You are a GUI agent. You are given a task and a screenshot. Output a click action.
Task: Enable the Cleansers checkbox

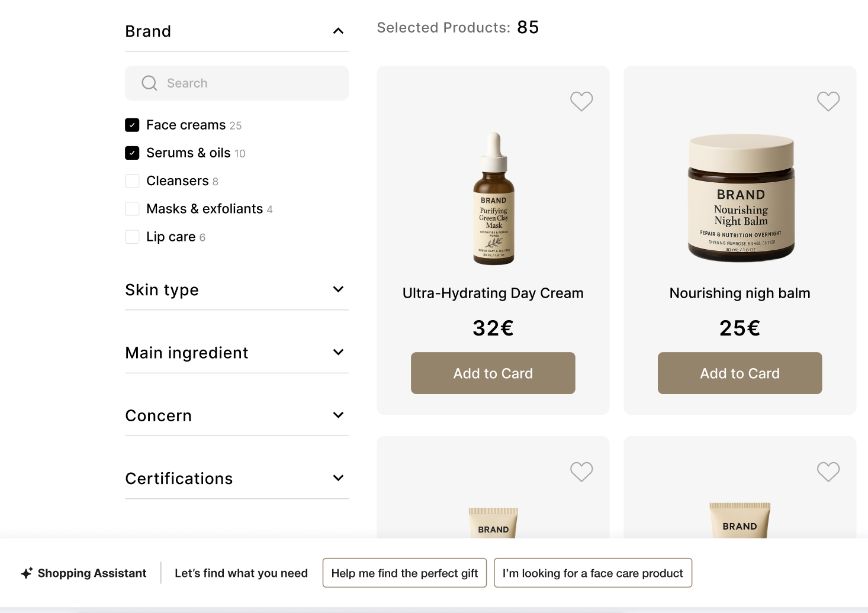click(132, 181)
